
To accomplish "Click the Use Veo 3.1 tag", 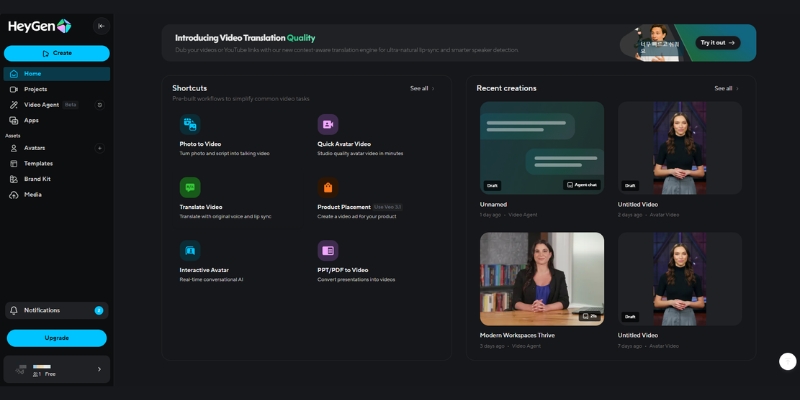I will click(x=388, y=207).
